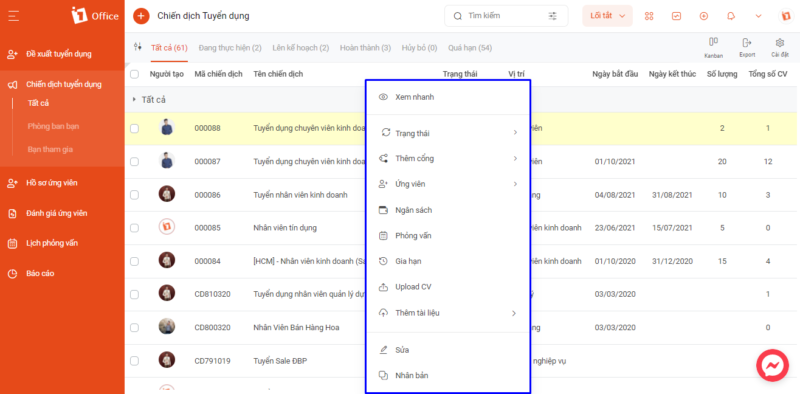This screenshot has width=800, height=394.
Task: Select the Tất cả (61) tab
Action: [x=169, y=48]
